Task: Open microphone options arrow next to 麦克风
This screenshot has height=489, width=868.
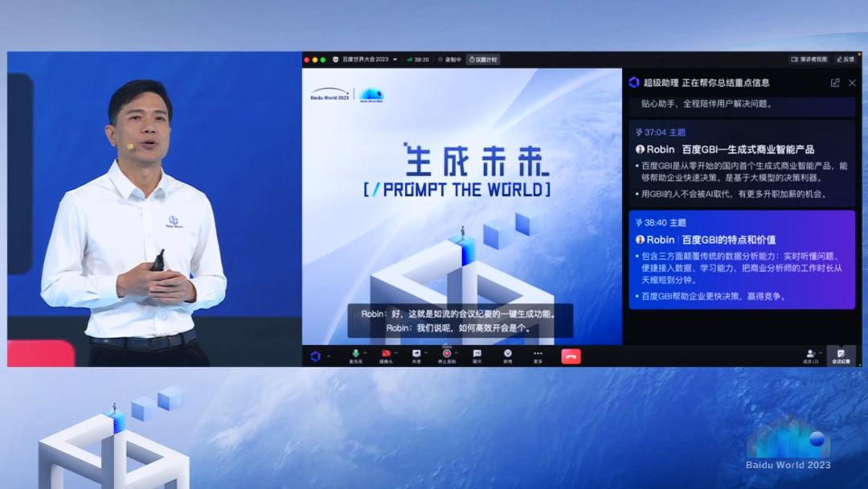Action: 365,353
